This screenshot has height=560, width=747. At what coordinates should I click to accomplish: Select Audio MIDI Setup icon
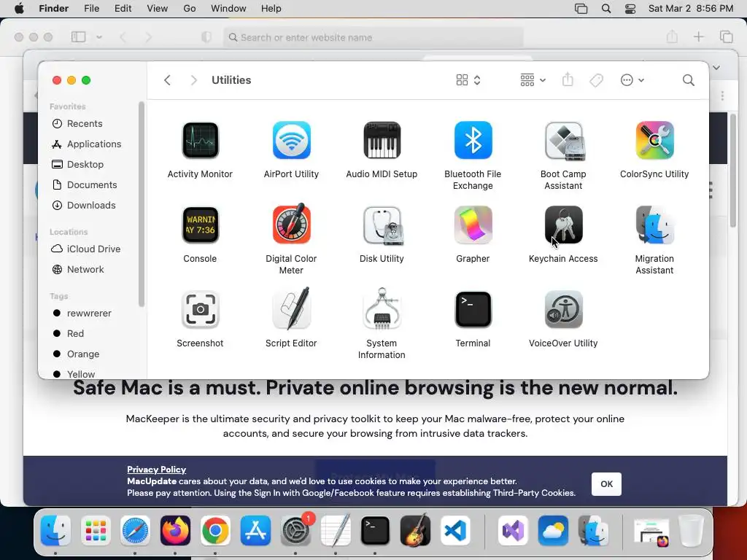pos(382,141)
